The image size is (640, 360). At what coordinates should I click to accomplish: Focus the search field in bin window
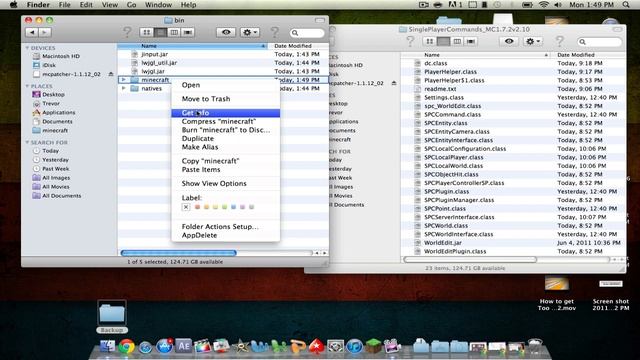pos(307,33)
